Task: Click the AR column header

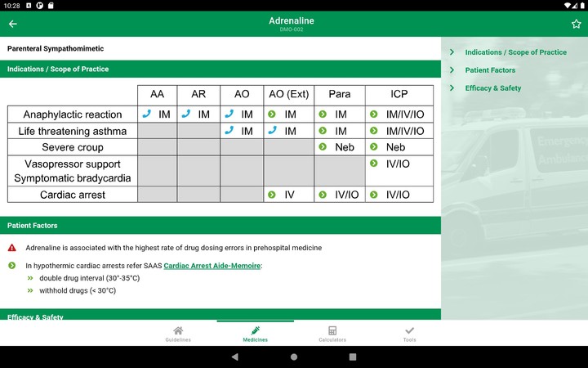Action: 198,94
